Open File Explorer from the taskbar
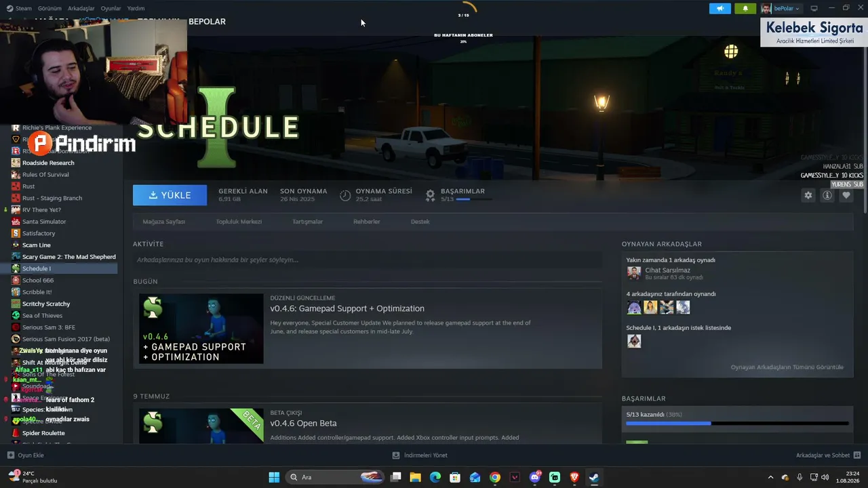Viewport: 868px width, 488px height. 415,477
